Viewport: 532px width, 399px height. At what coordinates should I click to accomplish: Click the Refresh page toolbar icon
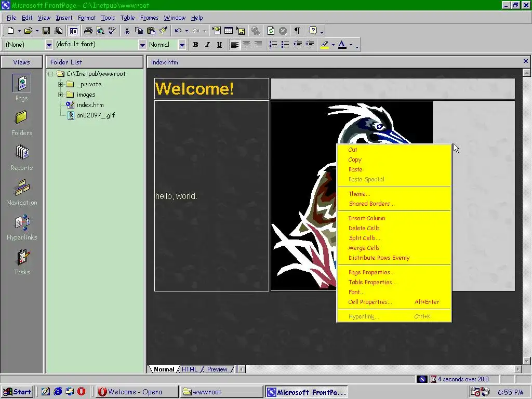(271, 31)
